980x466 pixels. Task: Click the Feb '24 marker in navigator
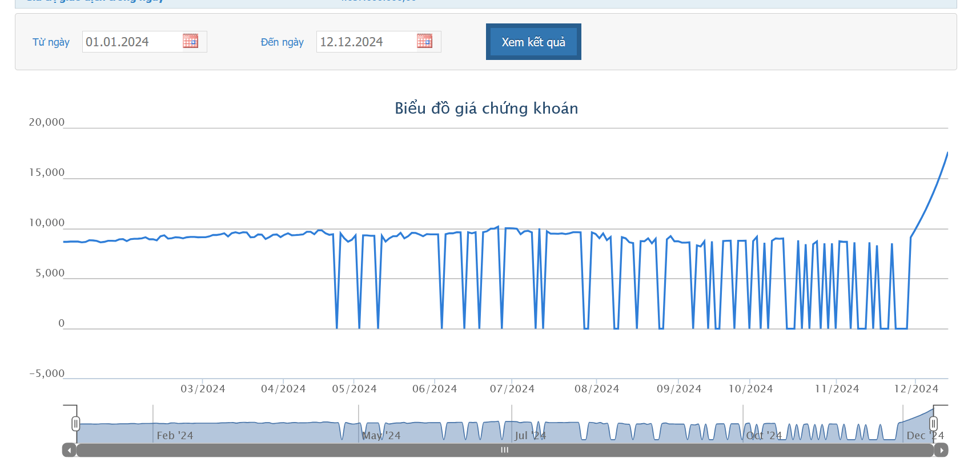pos(175,435)
